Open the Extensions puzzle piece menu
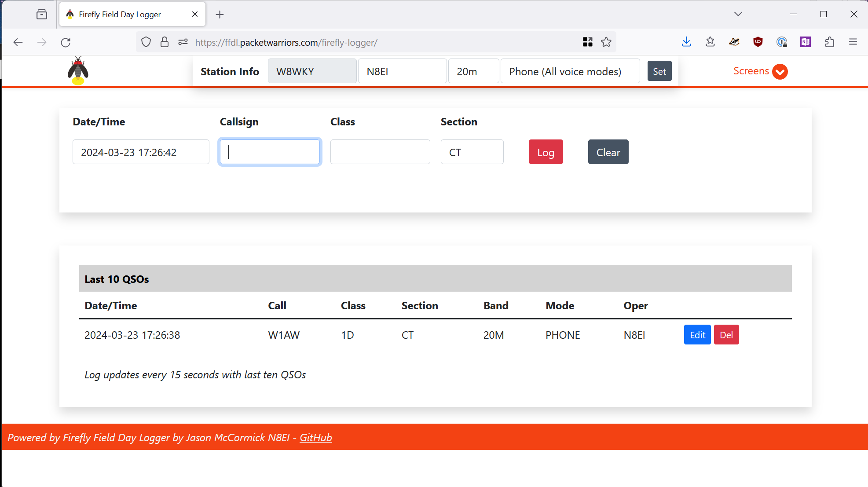 (829, 42)
